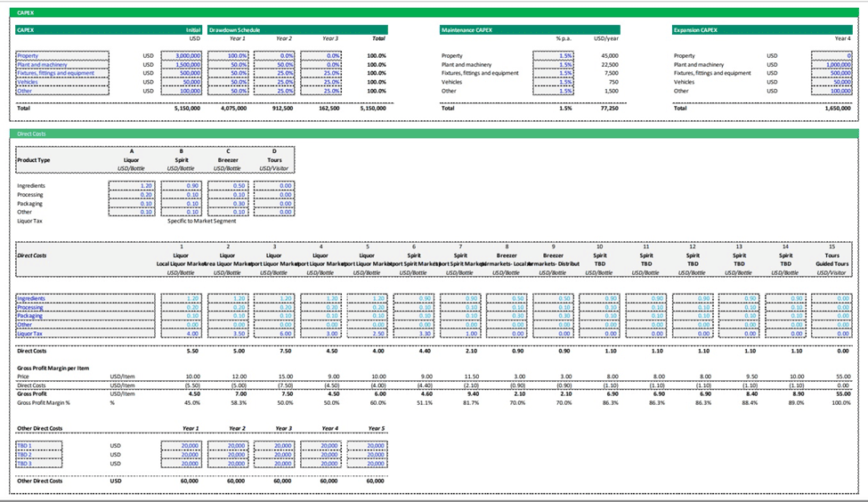Select the Expansion CAPEX header

pyautogui.click(x=762, y=30)
